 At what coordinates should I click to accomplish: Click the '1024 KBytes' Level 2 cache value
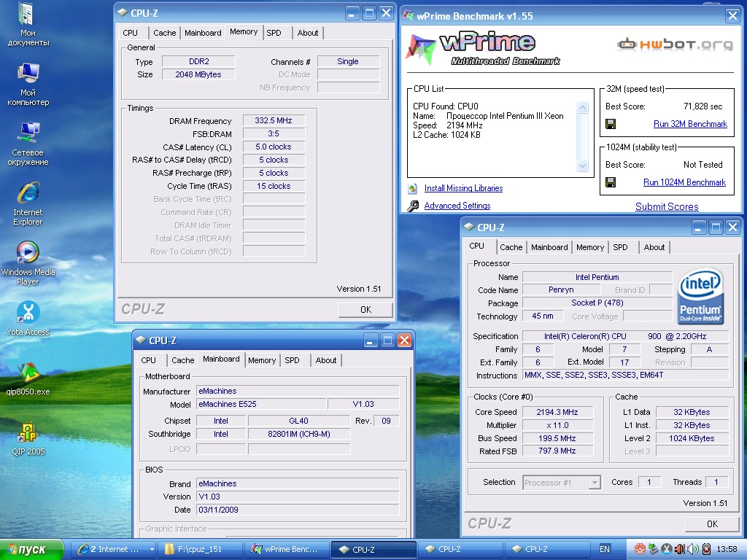(692, 438)
